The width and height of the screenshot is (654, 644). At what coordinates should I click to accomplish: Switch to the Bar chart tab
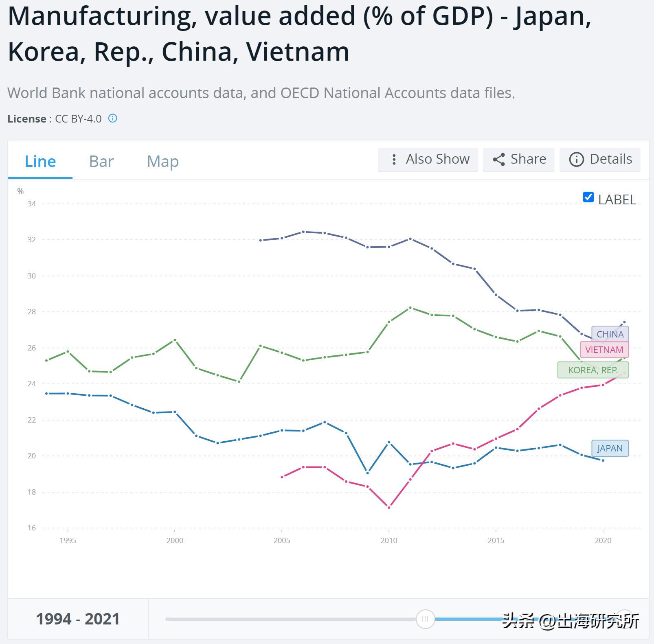(x=101, y=162)
